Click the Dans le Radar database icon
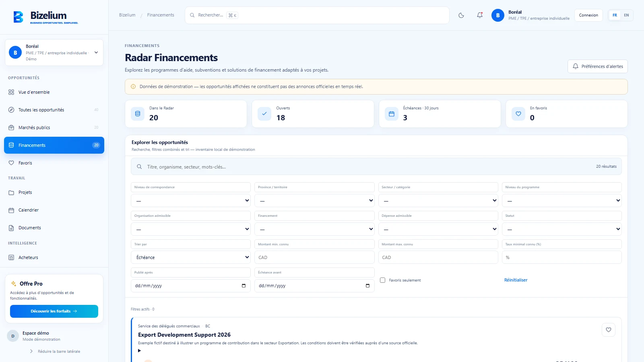The width and height of the screenshot is (644, 362). pyautogui.click(x=138, y=114)
